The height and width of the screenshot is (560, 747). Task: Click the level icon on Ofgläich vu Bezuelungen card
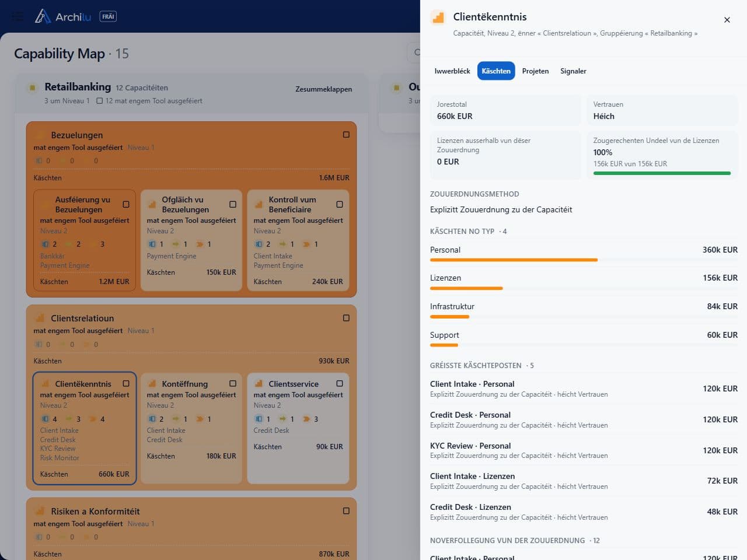click(152, 204)
